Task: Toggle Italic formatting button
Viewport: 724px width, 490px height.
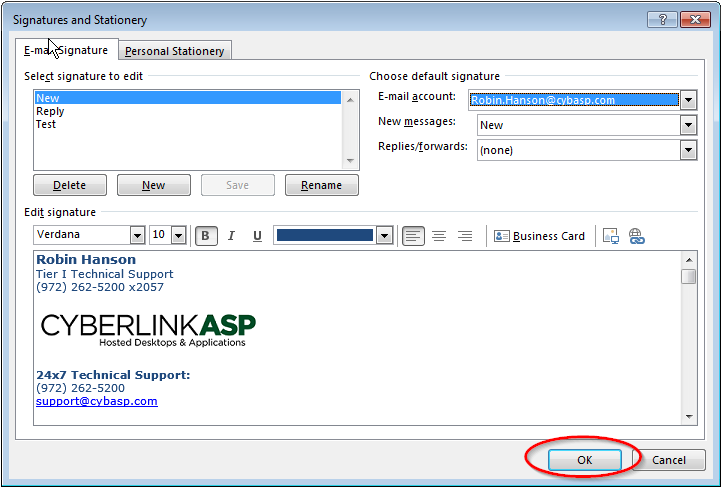Action: click(x=232, y=236)
